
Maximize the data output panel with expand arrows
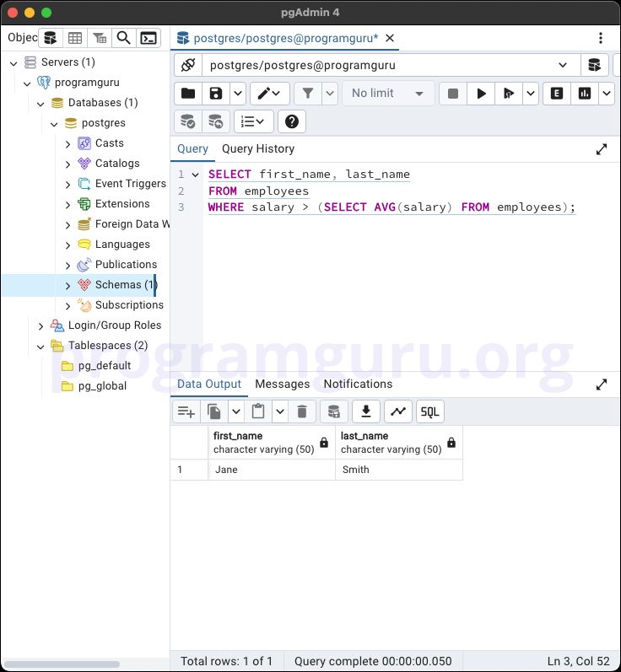(602, 384)
